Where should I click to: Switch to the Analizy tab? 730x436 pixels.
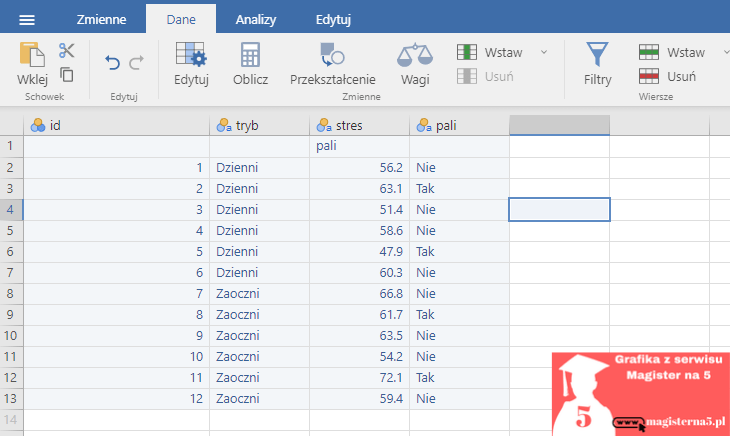pyautogui.click(x=256, y=19)
